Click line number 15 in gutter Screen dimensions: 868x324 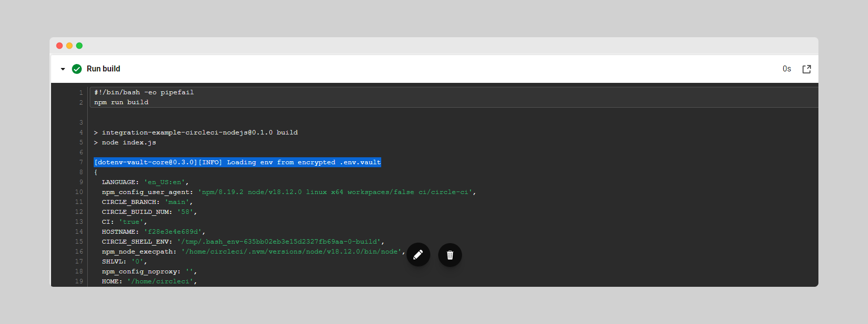tap(79, 242)
